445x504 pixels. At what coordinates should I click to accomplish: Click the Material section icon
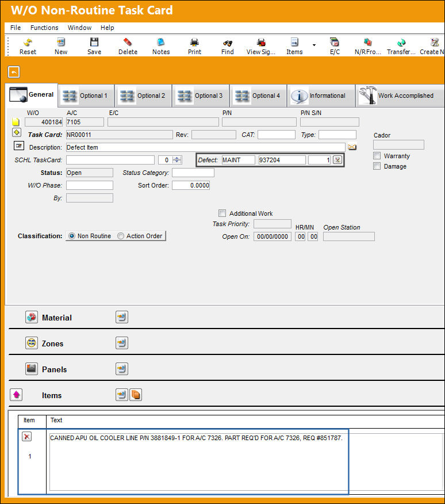pos(32,317)
